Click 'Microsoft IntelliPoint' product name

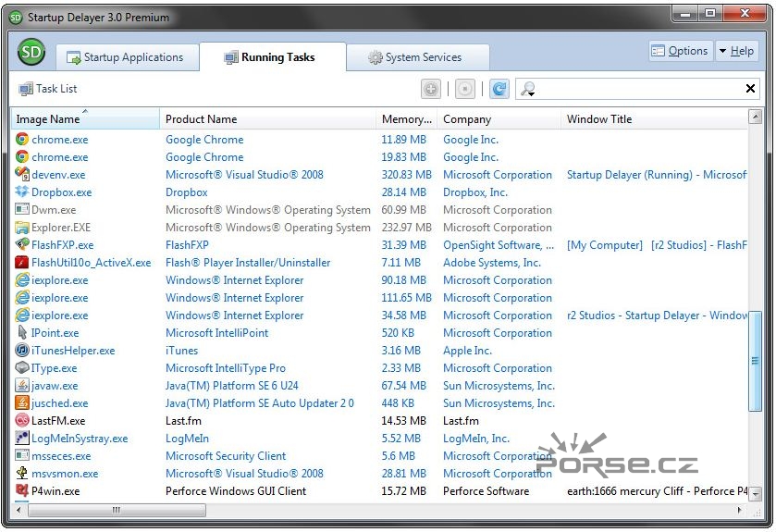coord(216,333)
